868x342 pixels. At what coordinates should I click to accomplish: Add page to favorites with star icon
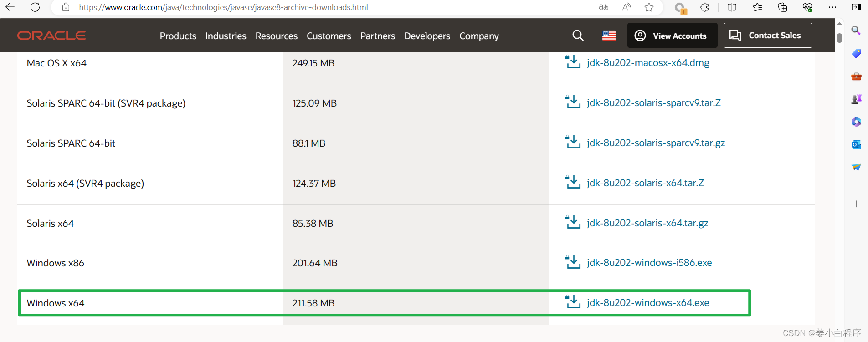[649, 7]
